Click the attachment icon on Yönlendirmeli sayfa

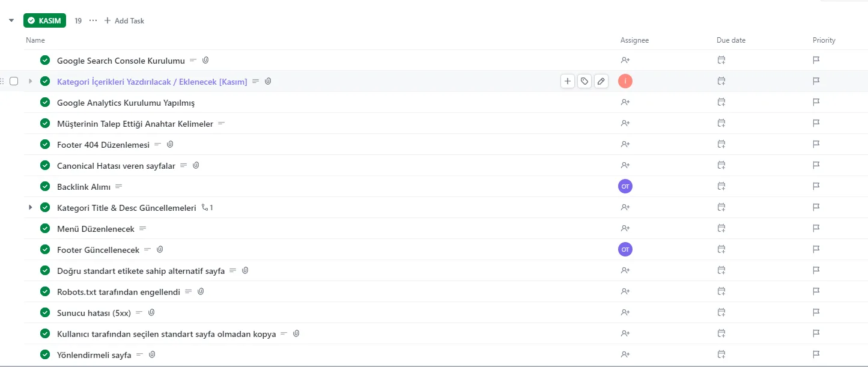click(152, 354)
